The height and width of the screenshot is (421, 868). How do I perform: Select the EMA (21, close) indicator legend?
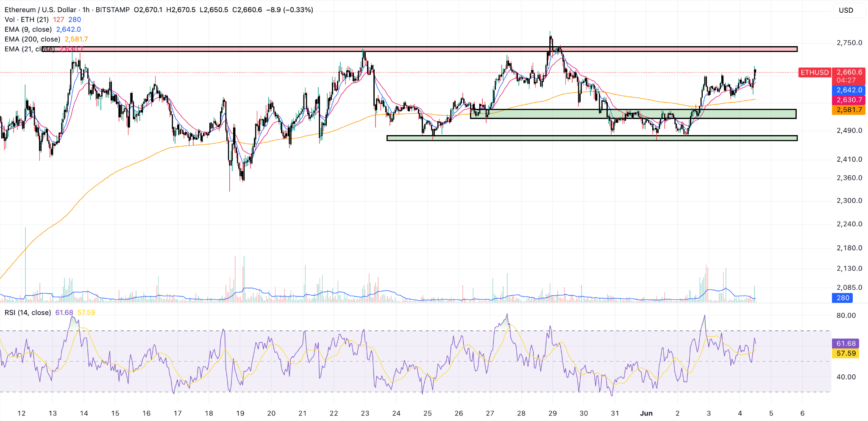coord(30,49)
